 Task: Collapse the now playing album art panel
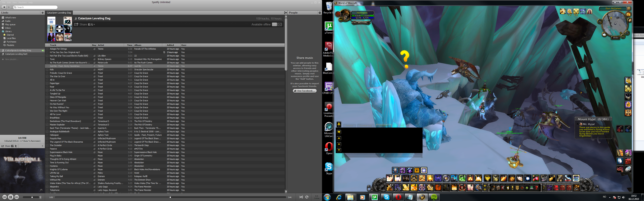click(43, 146)
